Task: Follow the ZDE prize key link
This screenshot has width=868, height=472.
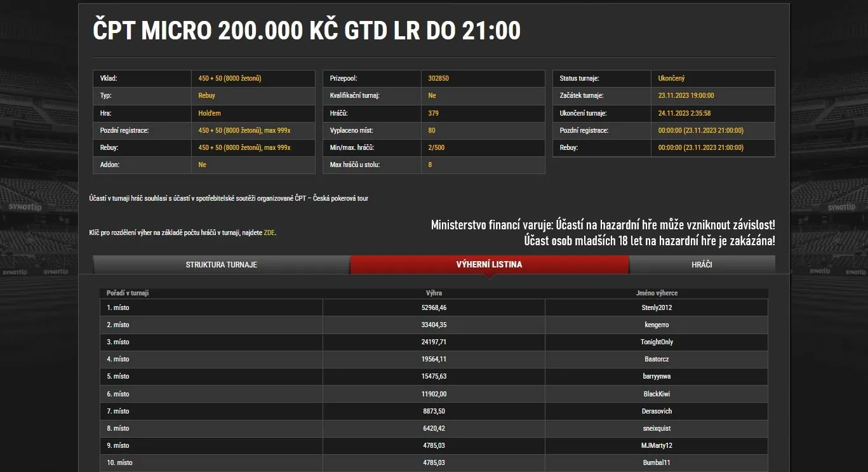Action: 269,233
